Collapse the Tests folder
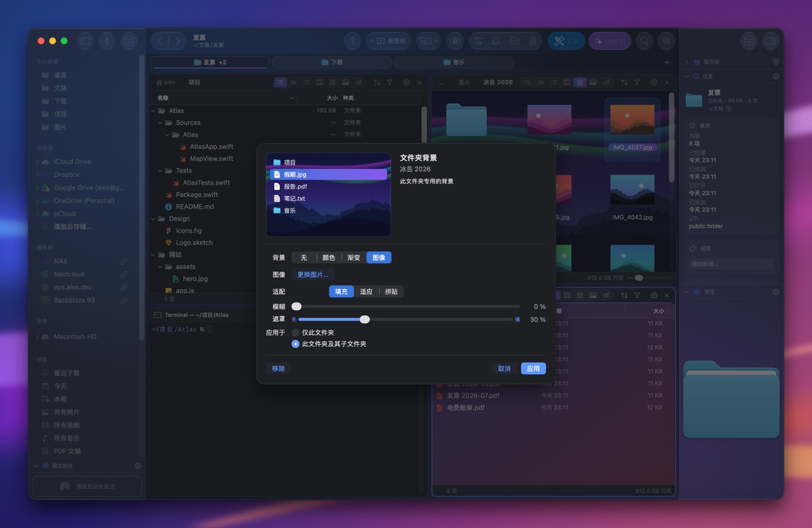The width and height of the screenshot is (812, 528). pos(160,171)
